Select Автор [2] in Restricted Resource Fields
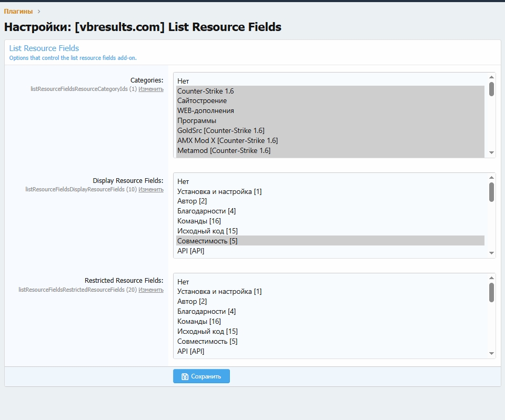The image size is (505, 420). [x=192, y=301]
